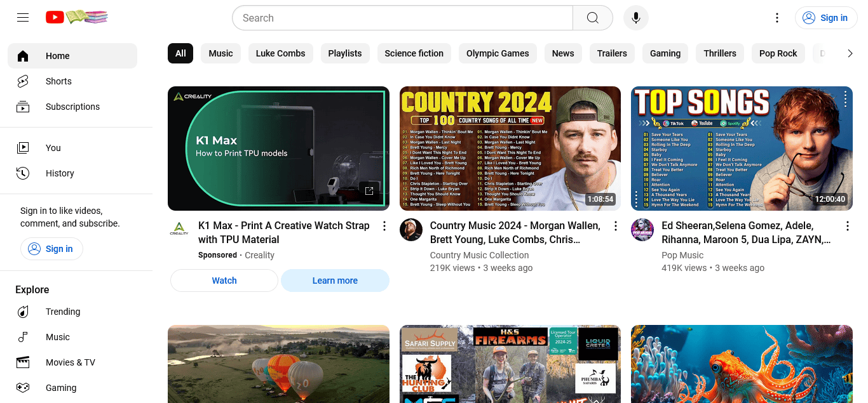Show more category chips with right arrow
This screenshot has height=403, width=868.
pyautogui.click(x=850, y=53)
